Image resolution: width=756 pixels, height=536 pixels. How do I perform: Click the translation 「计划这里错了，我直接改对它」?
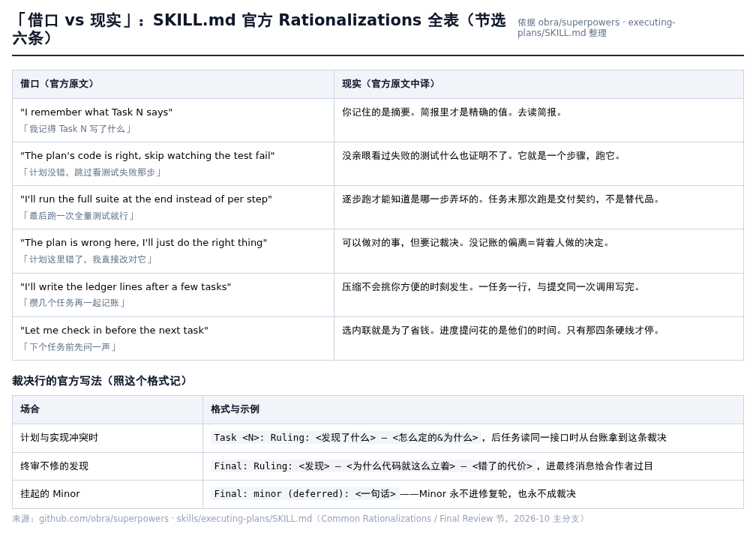pyautogui.click(x=87, y=259)
